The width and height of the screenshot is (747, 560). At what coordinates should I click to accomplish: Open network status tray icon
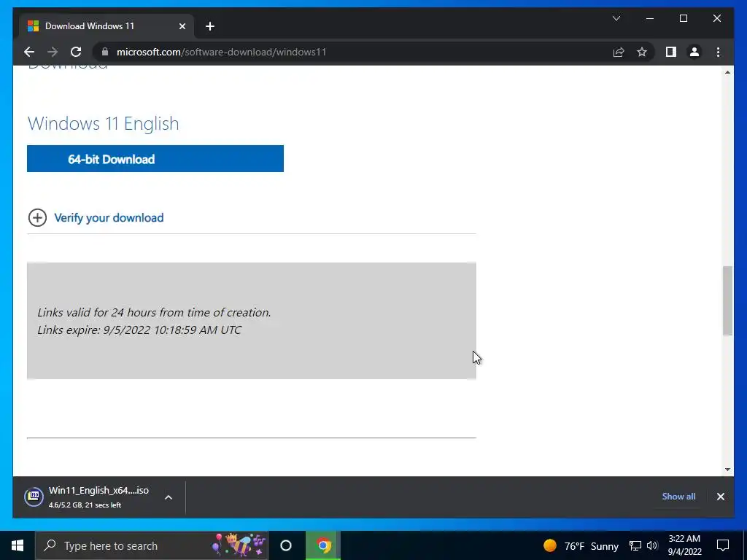click(635, 545)
